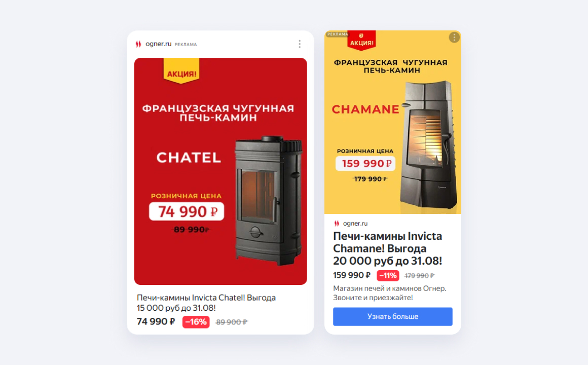The height and width of the screenshot is (365, 588).
Task: Click the −16% discount badge
Action: tap(196, 322)
